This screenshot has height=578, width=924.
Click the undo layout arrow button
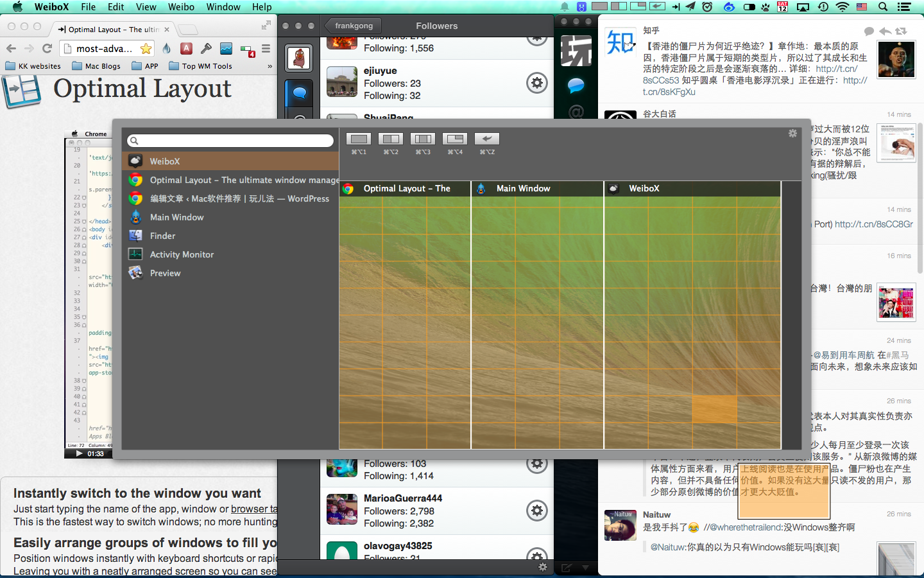point(486,139)
